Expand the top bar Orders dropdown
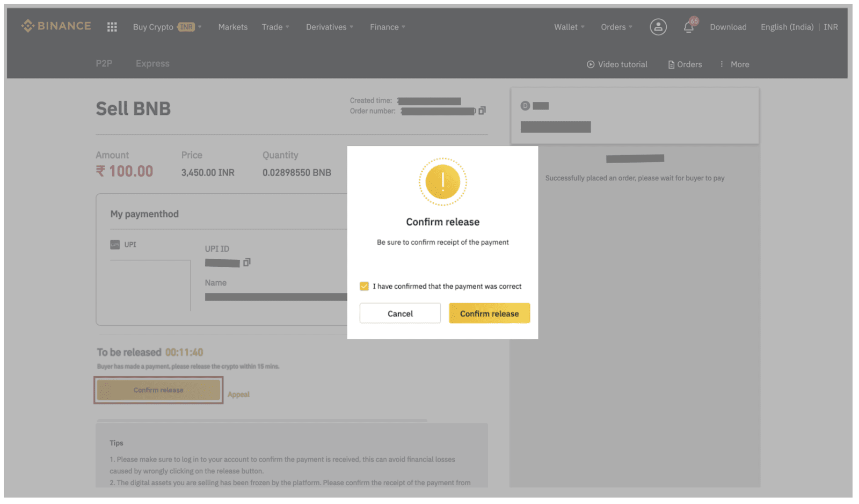This screenshot has width=859, height=504. (617, 27)
